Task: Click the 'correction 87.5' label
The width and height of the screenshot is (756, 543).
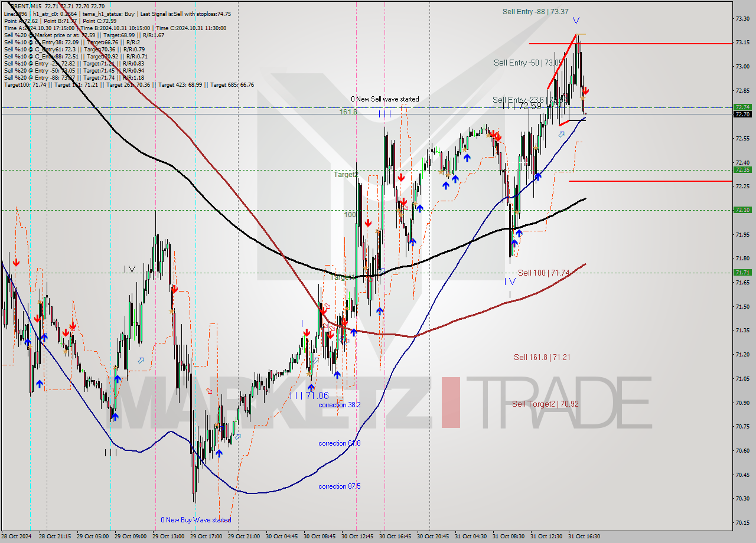Action: click(x=340, y=486)
